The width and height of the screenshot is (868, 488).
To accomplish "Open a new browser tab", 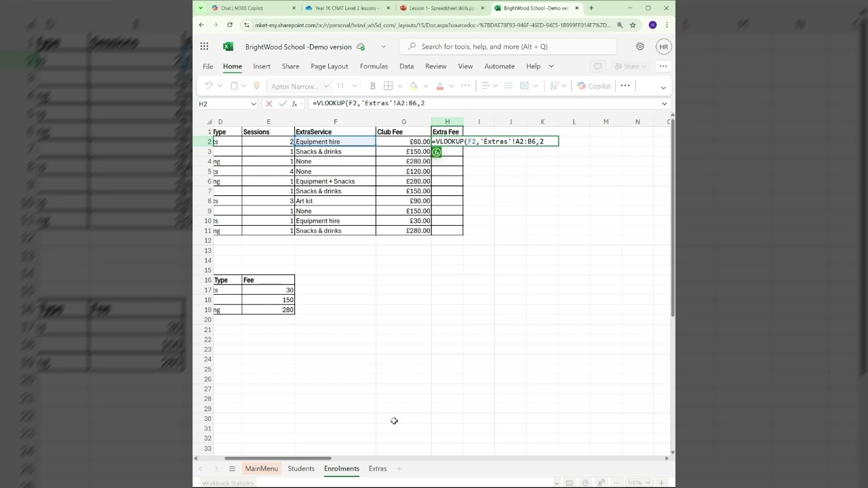I will point(591,8).
